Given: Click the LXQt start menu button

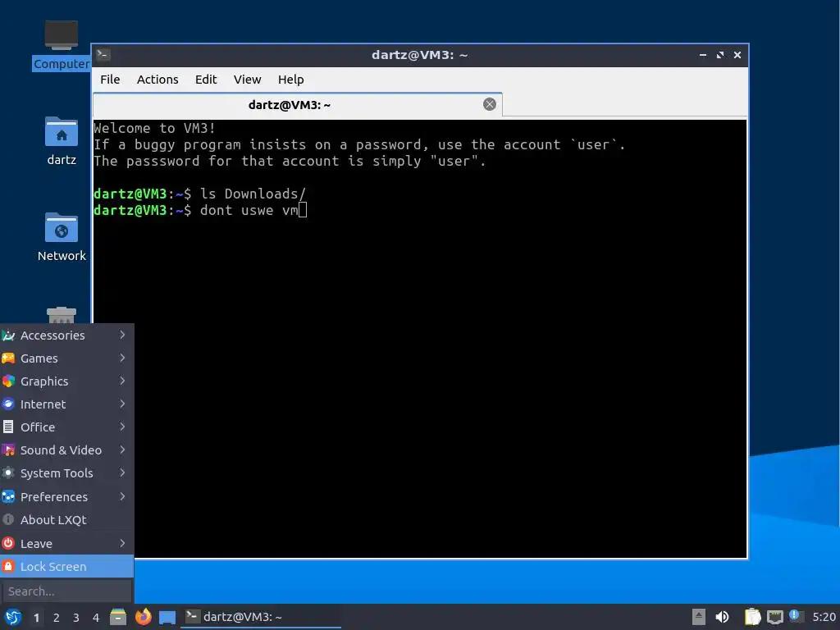Looking at the screenshot, I should point(13,617).
